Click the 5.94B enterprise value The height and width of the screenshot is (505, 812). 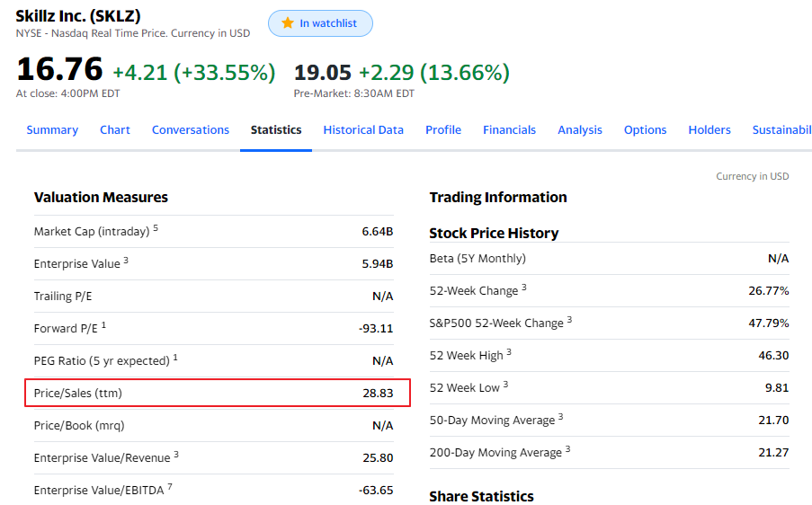point(378,264)
